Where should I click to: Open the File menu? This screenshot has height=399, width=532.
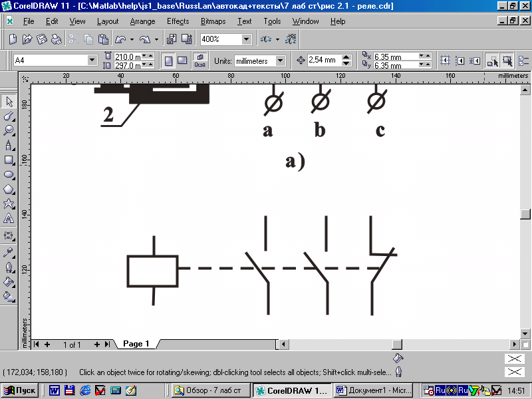pyautogui.click(x=29, y=21)
